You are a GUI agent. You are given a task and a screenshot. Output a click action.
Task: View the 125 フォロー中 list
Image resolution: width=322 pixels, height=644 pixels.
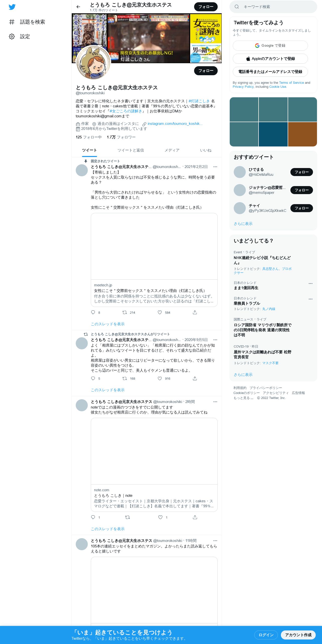(89, 137)
